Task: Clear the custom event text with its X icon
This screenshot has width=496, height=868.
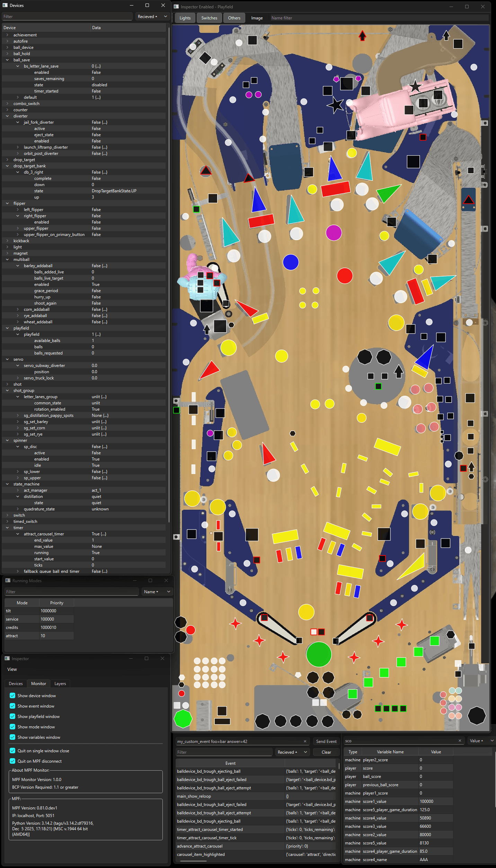Action: pyautogui.click(x=305, y=741)
